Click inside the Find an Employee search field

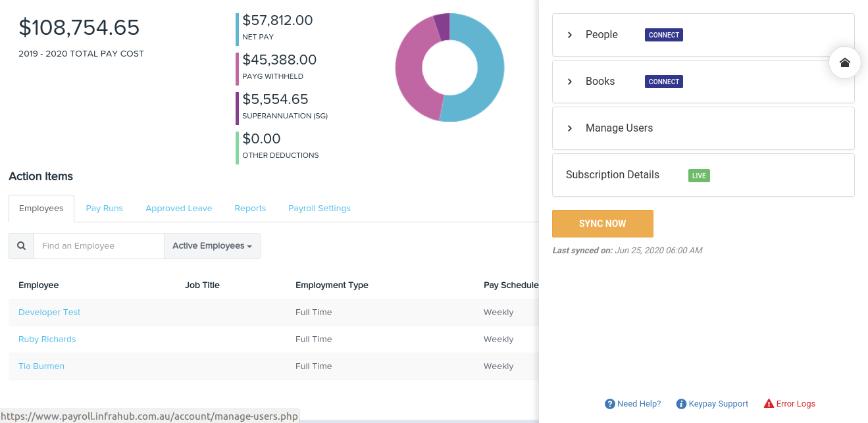[x=99, y=245]
